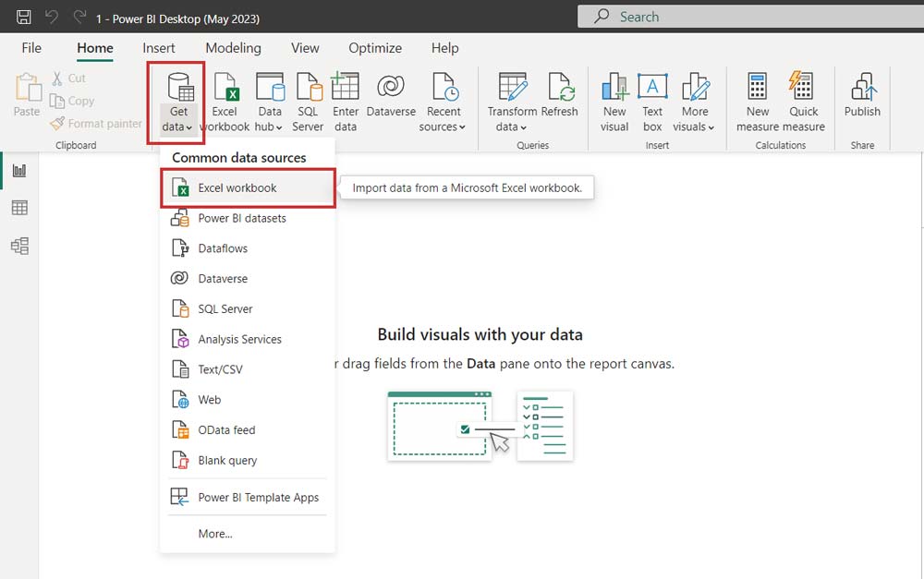Click the Copy command in Clipboard group
Image resolution: width=924 pixels, height=579 pixels.
pyautogui.click(x=71, y=101)
